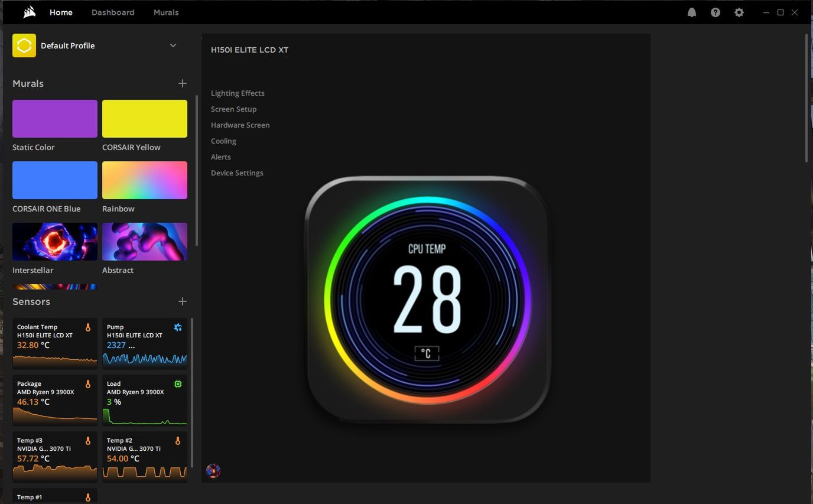Select the Abstract mural thumbnail

[145, 242]
